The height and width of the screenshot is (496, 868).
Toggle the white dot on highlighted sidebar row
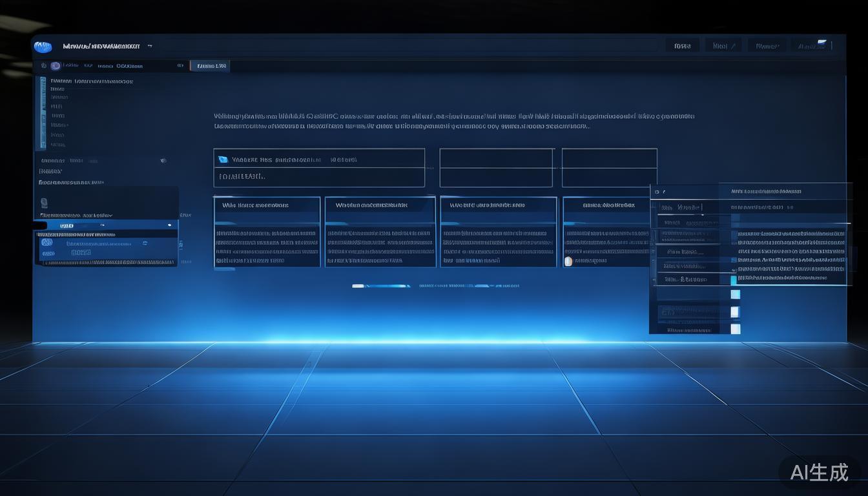[169, 225]
